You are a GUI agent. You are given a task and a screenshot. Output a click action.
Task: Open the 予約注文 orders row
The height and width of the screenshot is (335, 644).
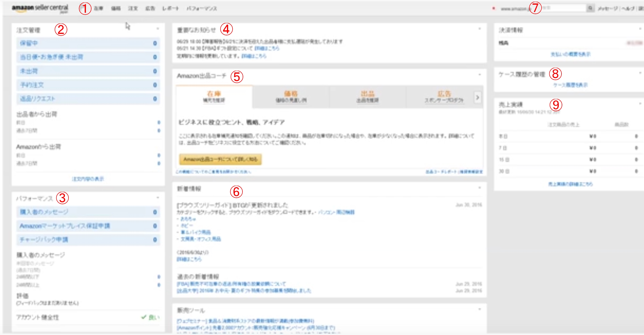click(x=88, y=85)
